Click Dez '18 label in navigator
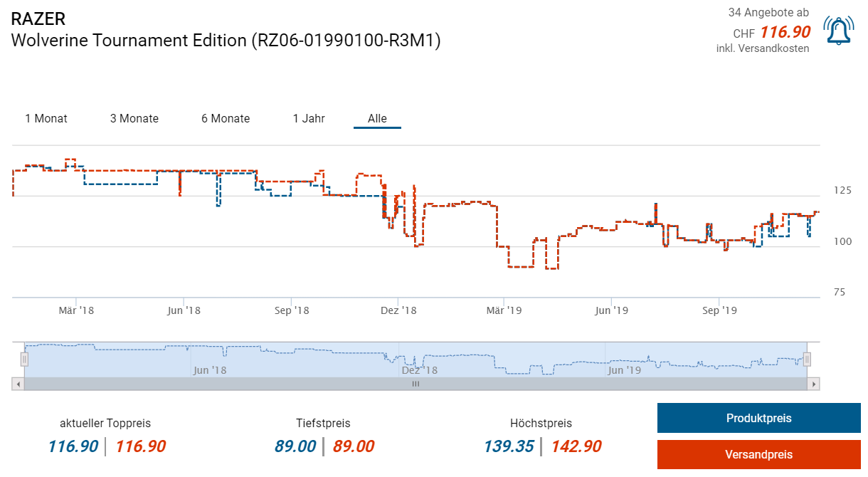Image resolution: width=868 pixels, height=477 pixels. tap(419, 370)
